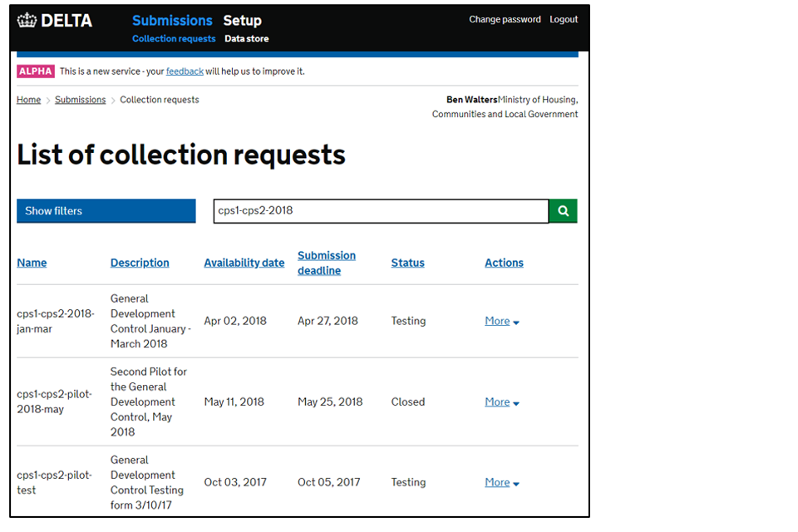Sort table by Name column header
The image size is (798, 532).
(32, 263)
